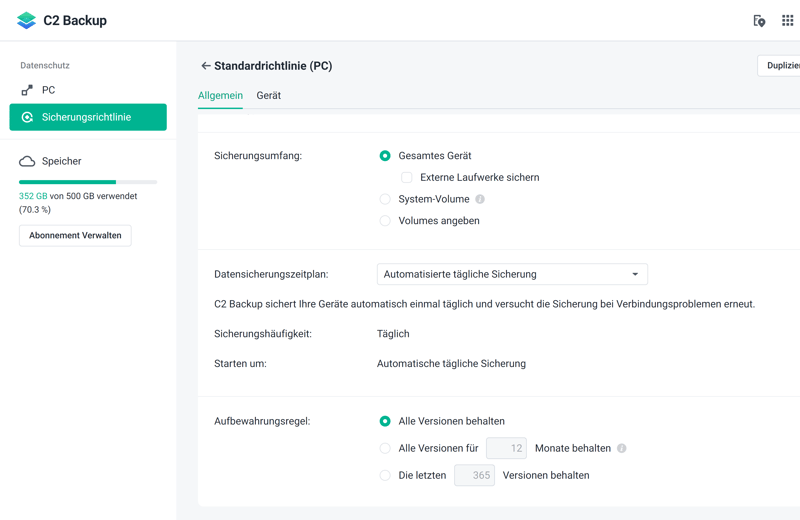Switch to the Allgemein tab

pos(220,96)
